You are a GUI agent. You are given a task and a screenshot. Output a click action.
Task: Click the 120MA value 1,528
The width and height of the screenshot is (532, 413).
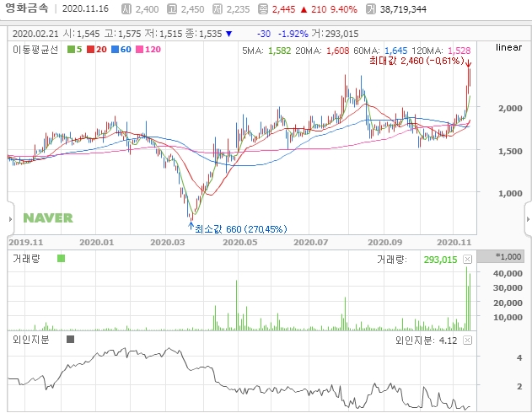pyautogui.click(x=459, y=51)
